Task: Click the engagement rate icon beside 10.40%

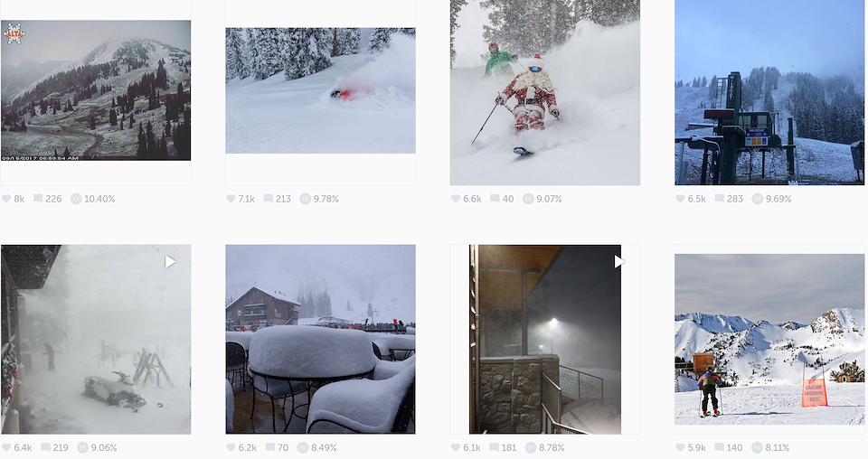Action: pos(76,199)
